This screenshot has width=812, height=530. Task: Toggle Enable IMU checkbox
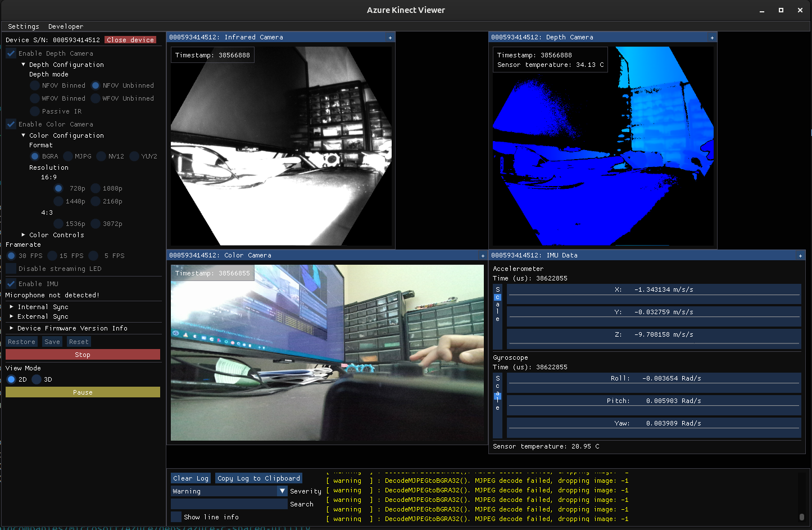click(x=11, y=284)
